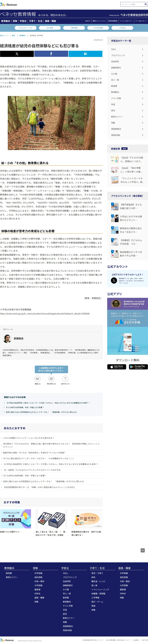Open 読書感想文 theme row
This screenshot has height=644, width=148.
[x=127, y=68]
